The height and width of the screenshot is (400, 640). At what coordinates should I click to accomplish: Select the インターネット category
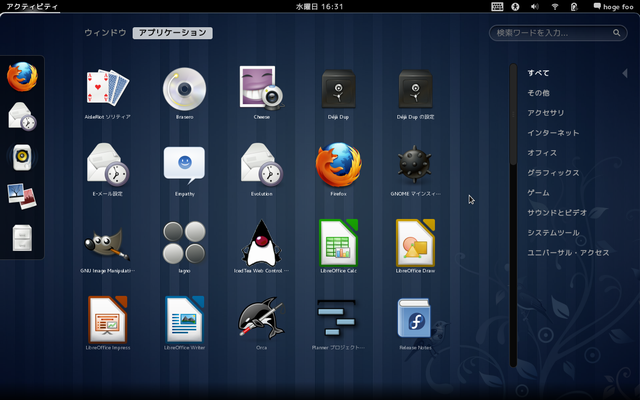(553, 133)
